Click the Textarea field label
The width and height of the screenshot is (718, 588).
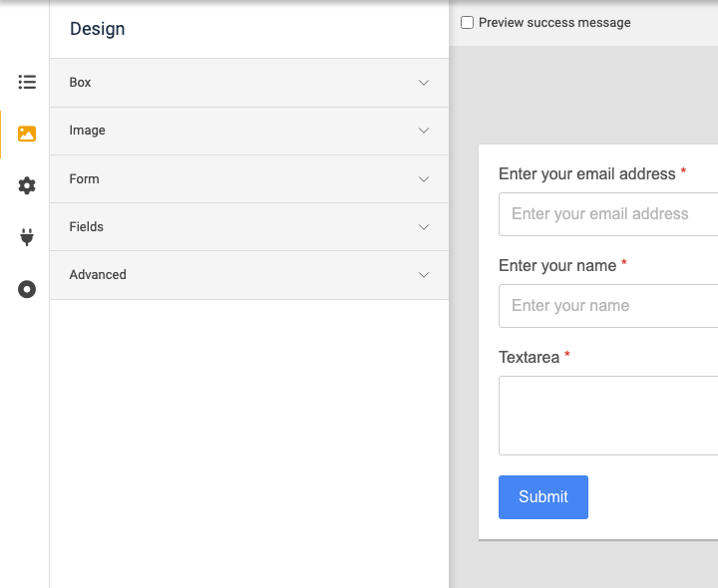[529, 357]
